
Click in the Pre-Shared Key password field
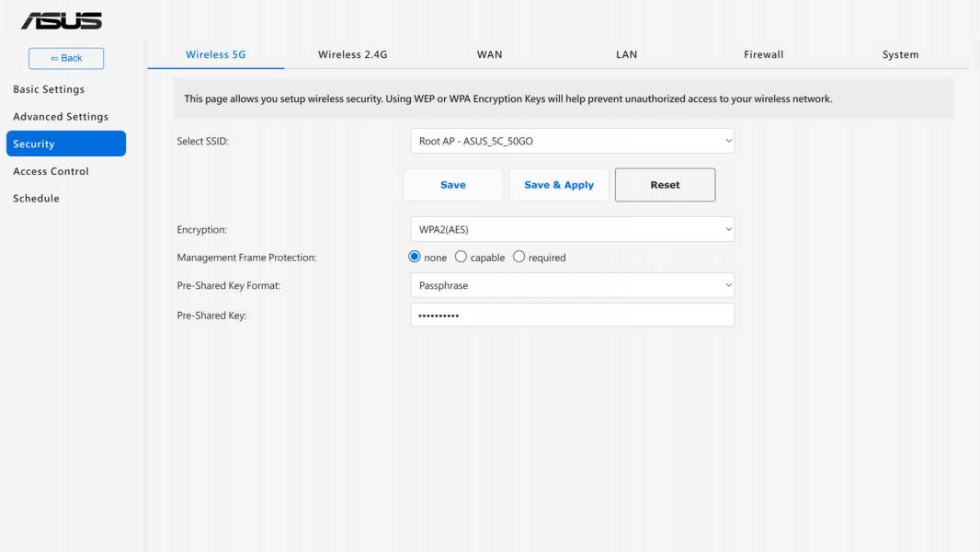pyautogui.click(x=572, y=315)
